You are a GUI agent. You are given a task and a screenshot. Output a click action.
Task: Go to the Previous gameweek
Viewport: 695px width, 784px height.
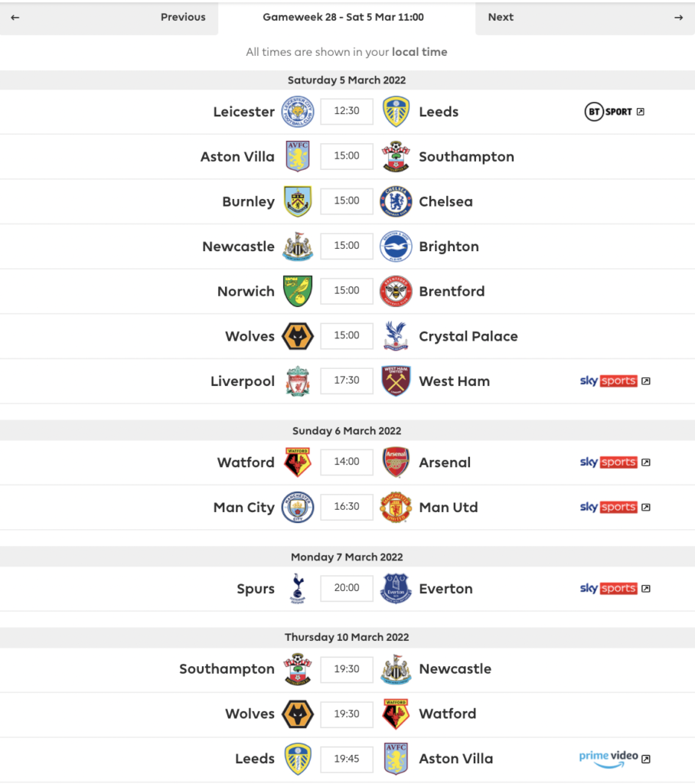183,17
